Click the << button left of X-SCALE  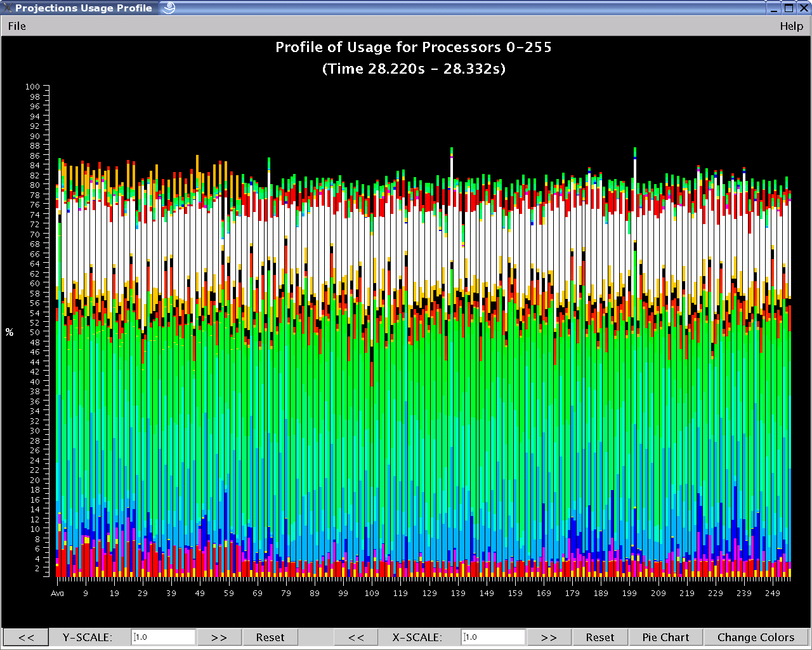click(x=356, y=637)
